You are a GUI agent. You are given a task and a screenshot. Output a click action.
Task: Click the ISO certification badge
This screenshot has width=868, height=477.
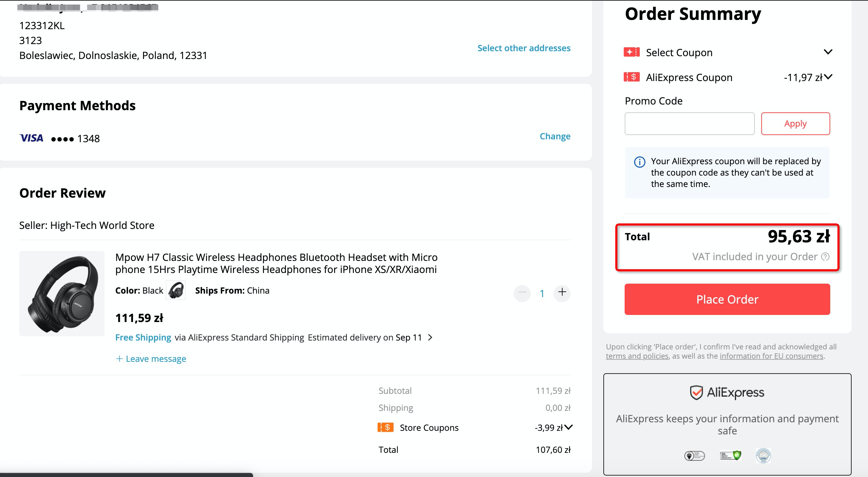coord(763,455)
